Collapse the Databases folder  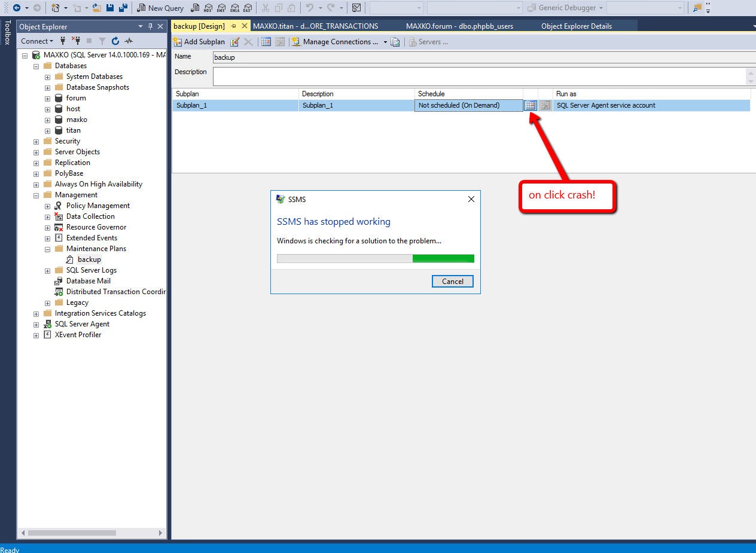pos(36,66)
